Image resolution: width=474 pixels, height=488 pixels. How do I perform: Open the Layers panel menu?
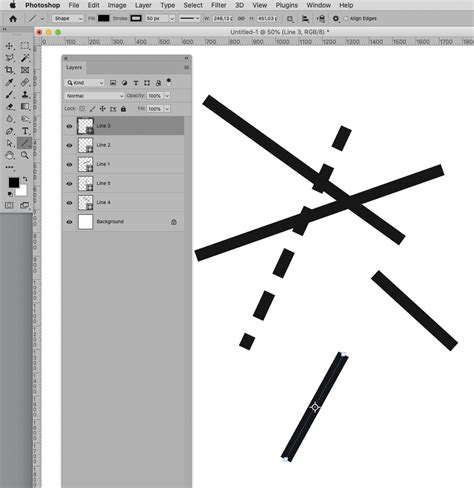pos(186,67)
